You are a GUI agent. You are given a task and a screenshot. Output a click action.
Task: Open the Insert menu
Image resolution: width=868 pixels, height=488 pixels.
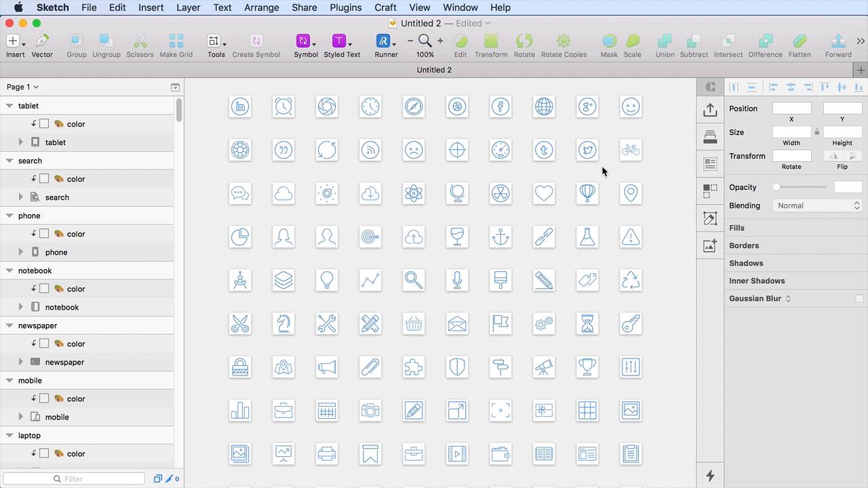pos(151,7)
